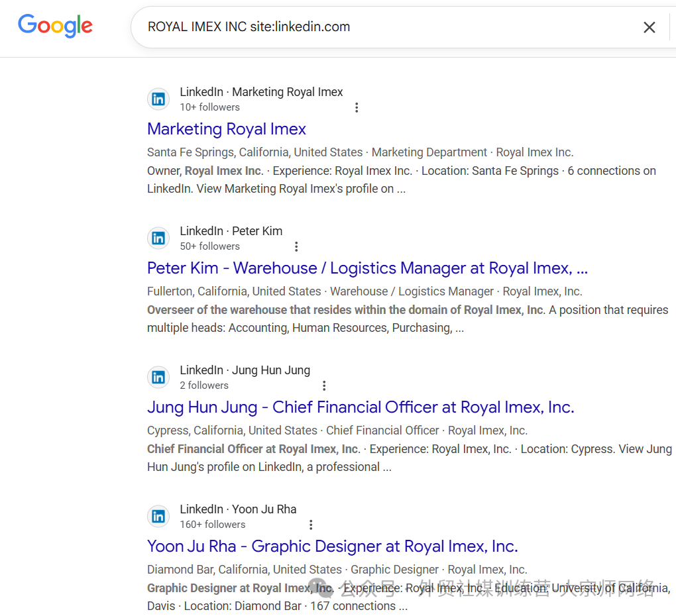The width and height of the screenshot is (676, 616).
Task: Open three-dot menu for Jung Hun Jung result
Action: pyautogui.click(x=324, y=385)
